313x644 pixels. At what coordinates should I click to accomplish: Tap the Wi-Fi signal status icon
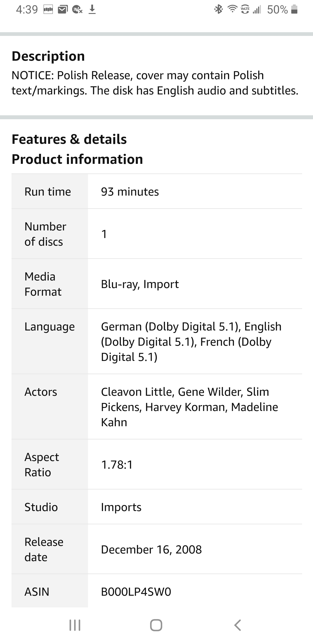[232, 9]
